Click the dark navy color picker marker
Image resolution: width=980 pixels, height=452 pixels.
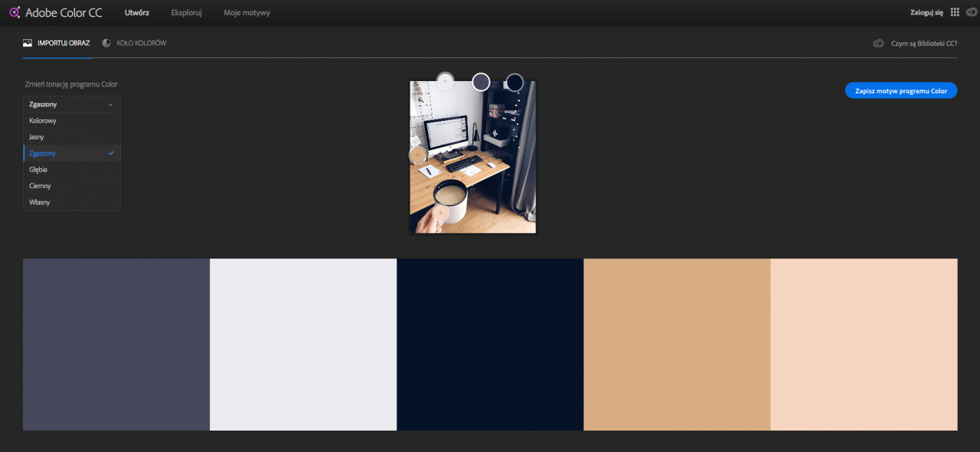point(514,81)
